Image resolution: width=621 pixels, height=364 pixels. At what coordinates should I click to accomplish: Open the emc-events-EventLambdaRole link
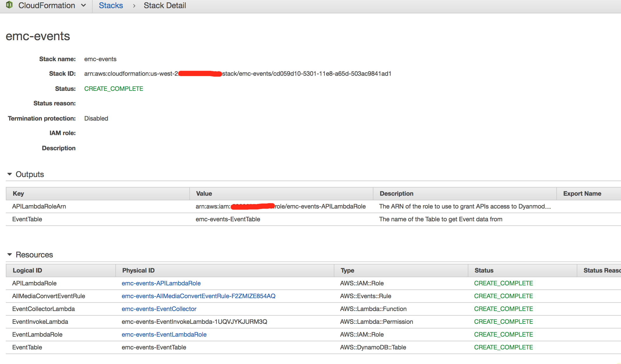164,334
